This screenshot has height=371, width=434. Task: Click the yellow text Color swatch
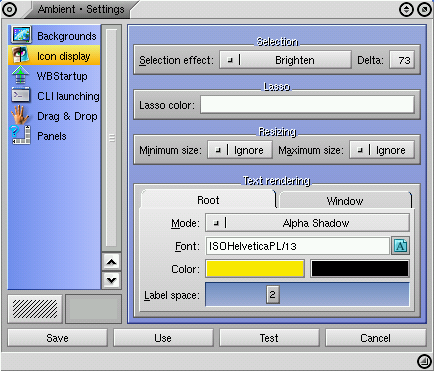tap(255, 269)
